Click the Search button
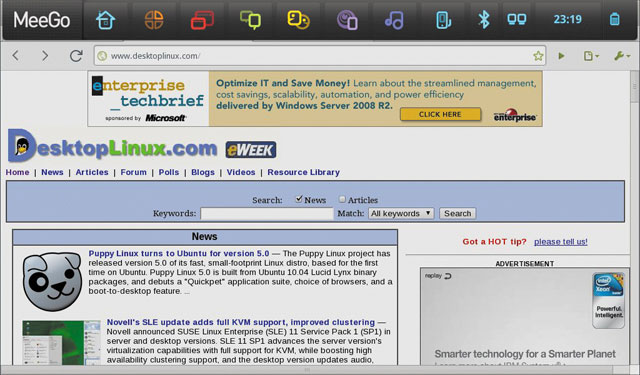 click(458, 213)
